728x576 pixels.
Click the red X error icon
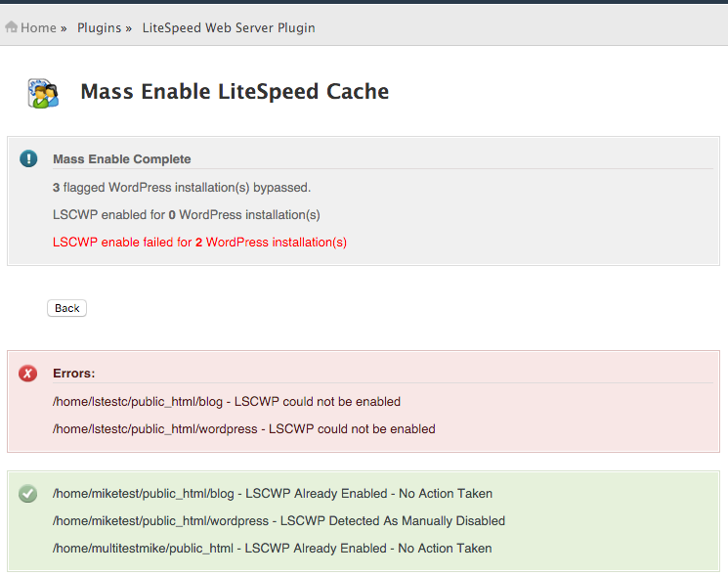[28, 373]
